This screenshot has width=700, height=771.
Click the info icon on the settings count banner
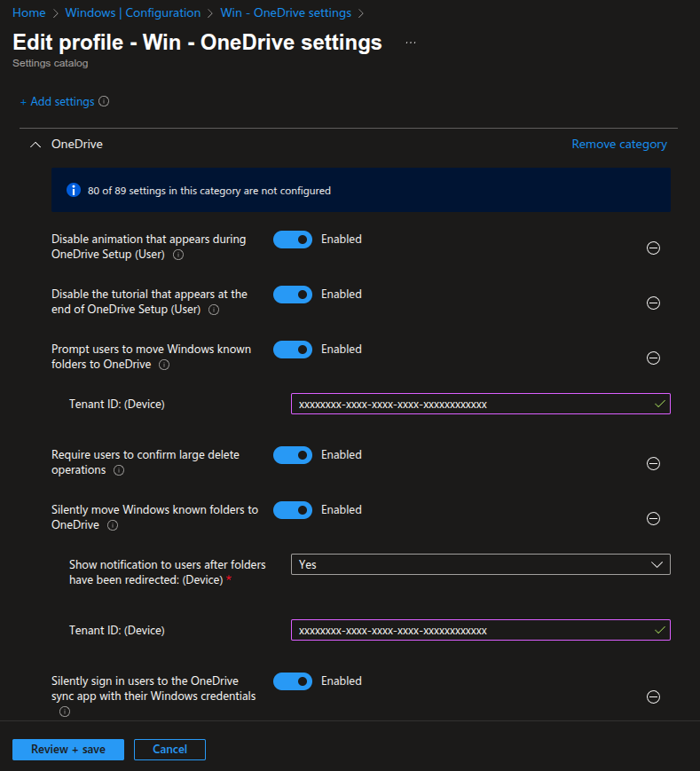click(x=73, y=190)
